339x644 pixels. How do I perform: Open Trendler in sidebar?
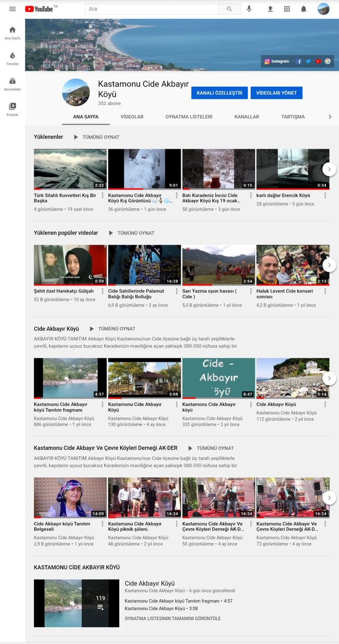[x=12, y=58]
